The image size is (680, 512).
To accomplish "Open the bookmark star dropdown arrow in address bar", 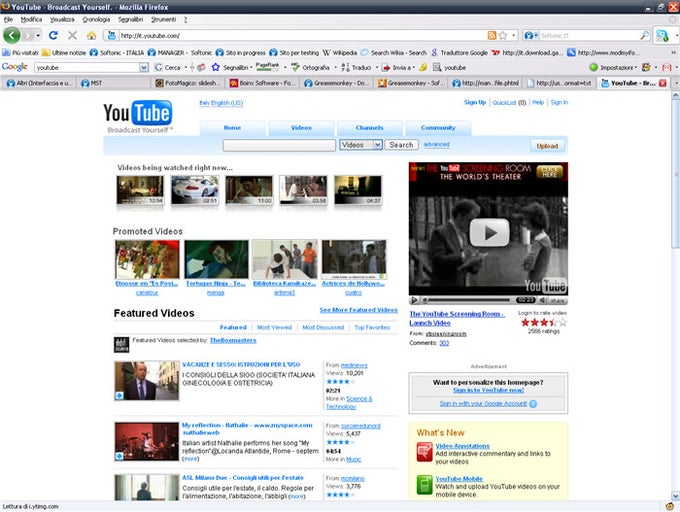I will pos(514,36).
